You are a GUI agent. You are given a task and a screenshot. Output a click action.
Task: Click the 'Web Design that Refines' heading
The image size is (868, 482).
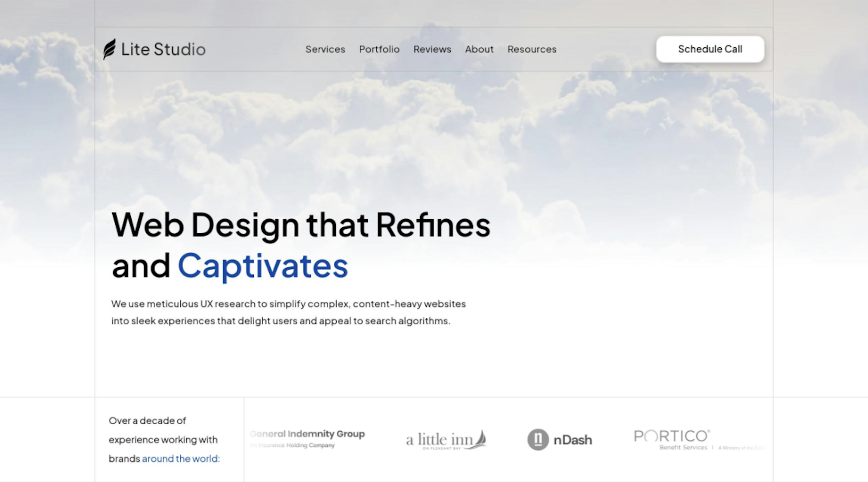click(301, 225)
